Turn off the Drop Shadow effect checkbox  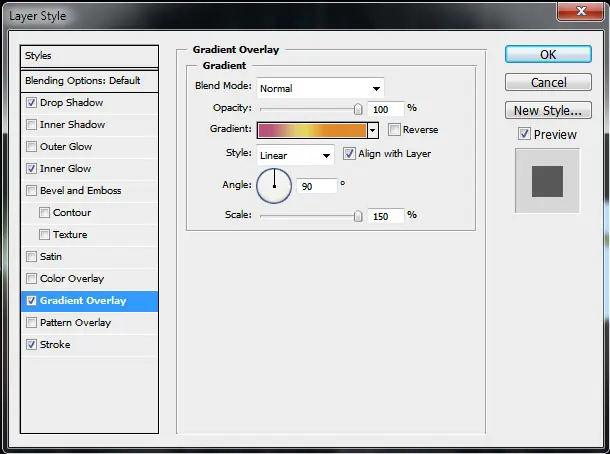tap(31, 103)
